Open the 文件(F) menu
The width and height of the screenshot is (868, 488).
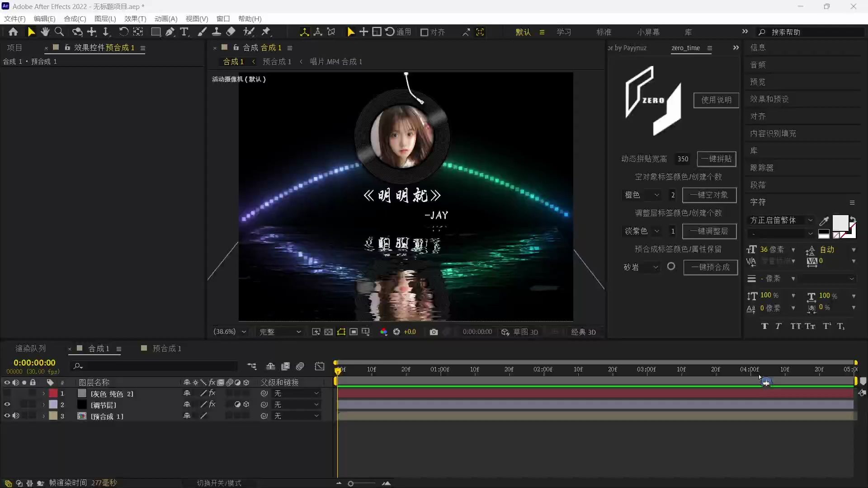[x=15, y=19]
